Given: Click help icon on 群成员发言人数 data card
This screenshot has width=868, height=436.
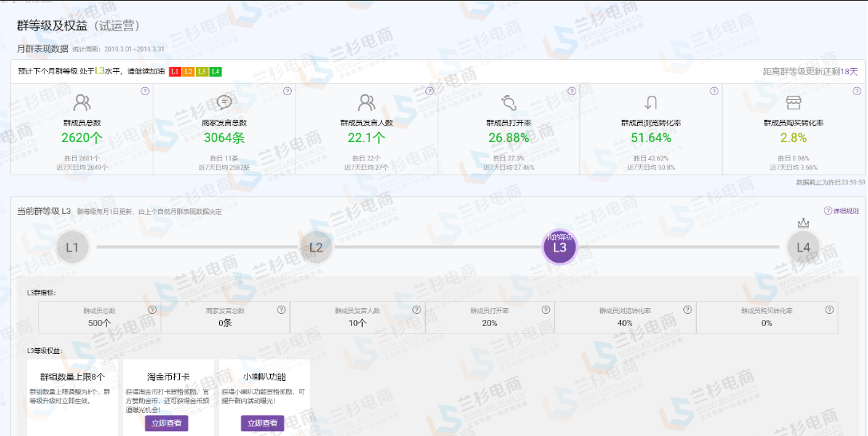Looking at the screenshot, I should click(x=429, y=91).
